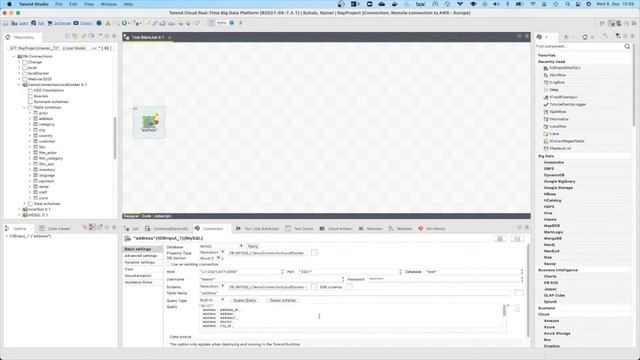Select tFixedFlowInput component in the palette
The width and height of the screenshot is (640, 360).
coord(563,97)
